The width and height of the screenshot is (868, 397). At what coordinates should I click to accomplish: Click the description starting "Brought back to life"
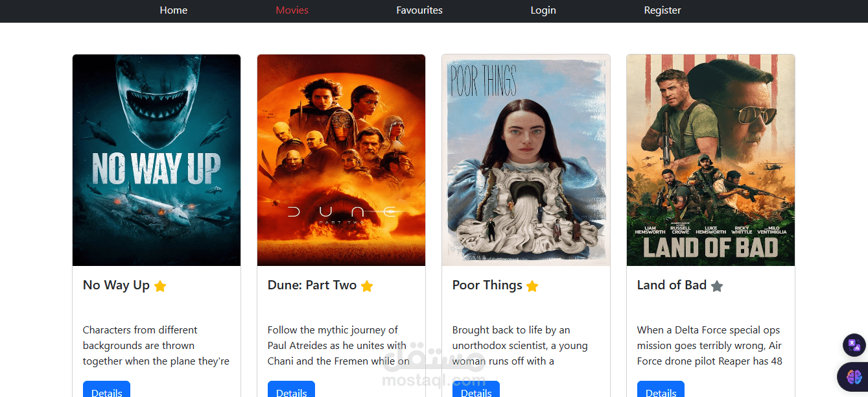[520, 346]
